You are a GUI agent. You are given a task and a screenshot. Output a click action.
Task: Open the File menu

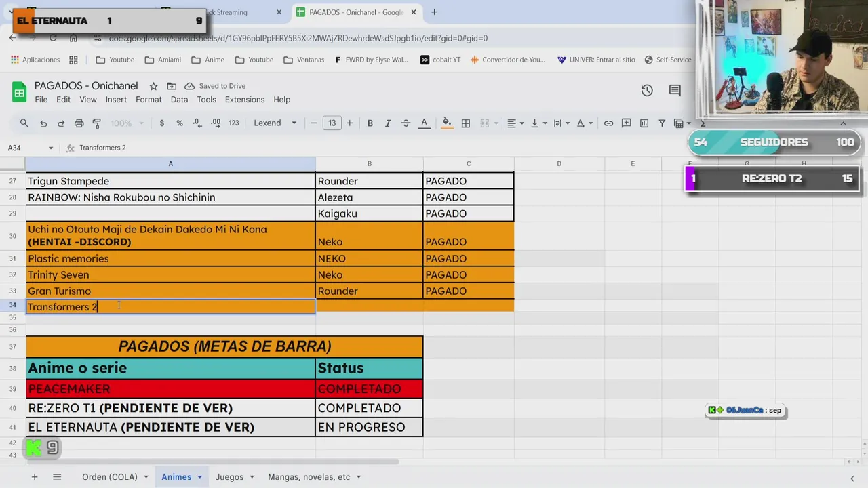[x=41, y=100]
